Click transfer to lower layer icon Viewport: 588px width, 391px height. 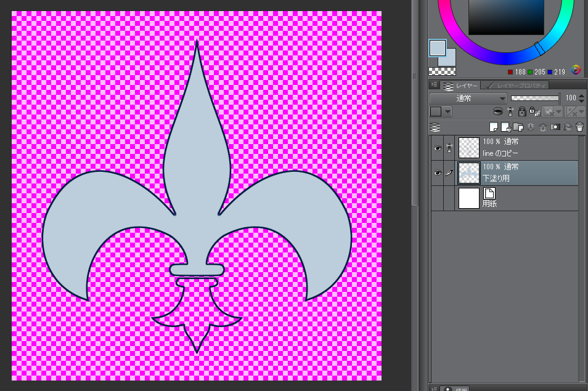coord(531,127)
